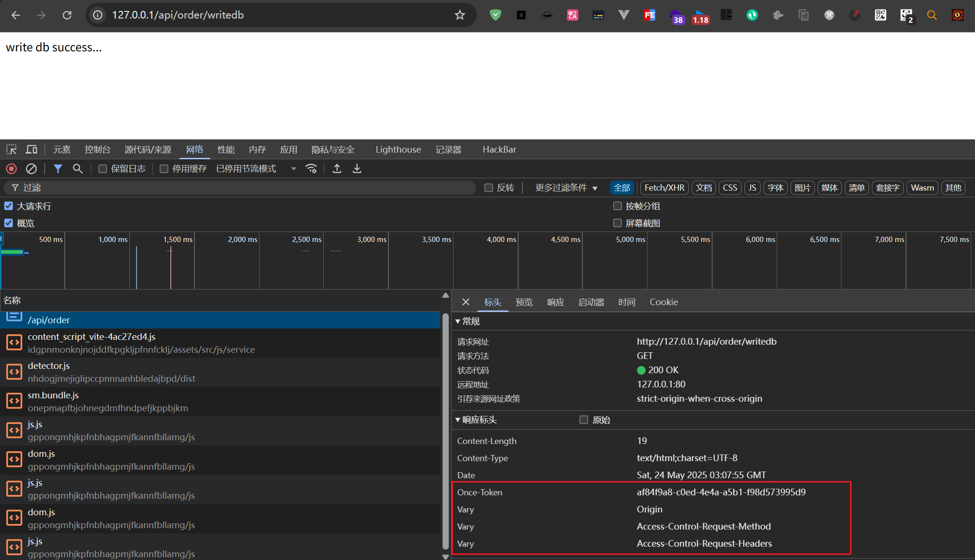Enable the 保留日志 checkbox
This screenshot has width=975, height=560.
point(102,169)
